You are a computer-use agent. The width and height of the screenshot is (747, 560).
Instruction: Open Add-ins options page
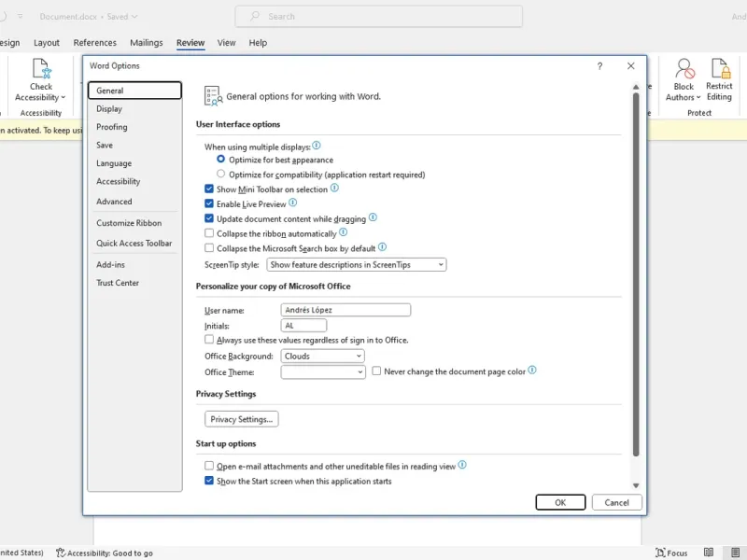pyautogui.click(x=134, y=264)
